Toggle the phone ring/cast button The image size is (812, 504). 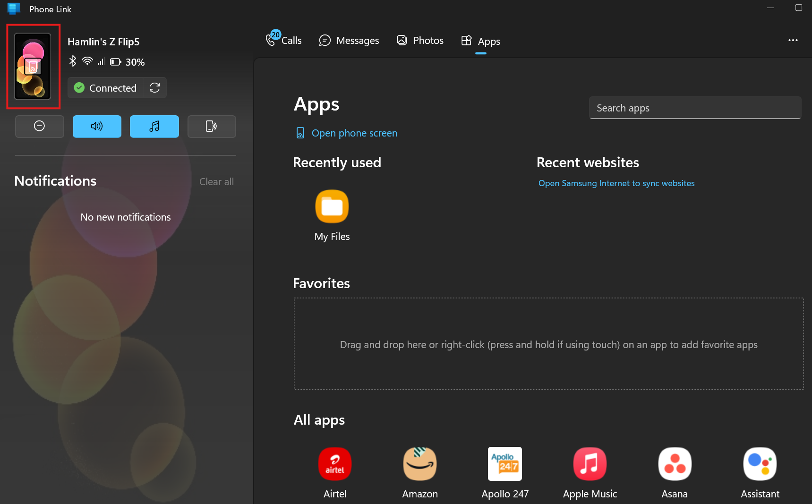(x=212, y=126)
